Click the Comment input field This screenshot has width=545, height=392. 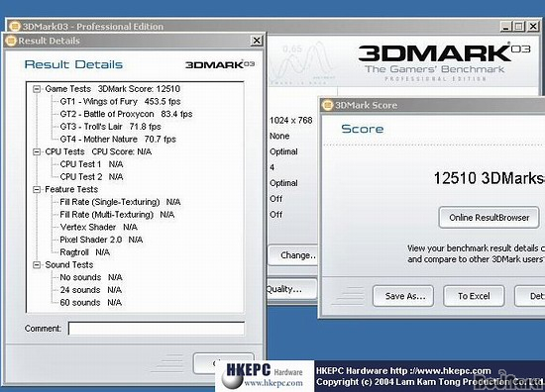pyautogui.click(x=157, y=329)
